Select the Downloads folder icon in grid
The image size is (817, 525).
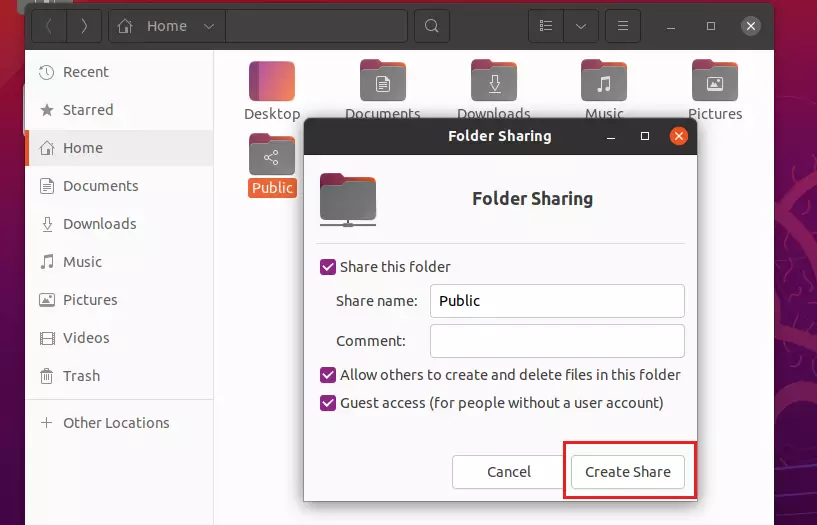494,81
